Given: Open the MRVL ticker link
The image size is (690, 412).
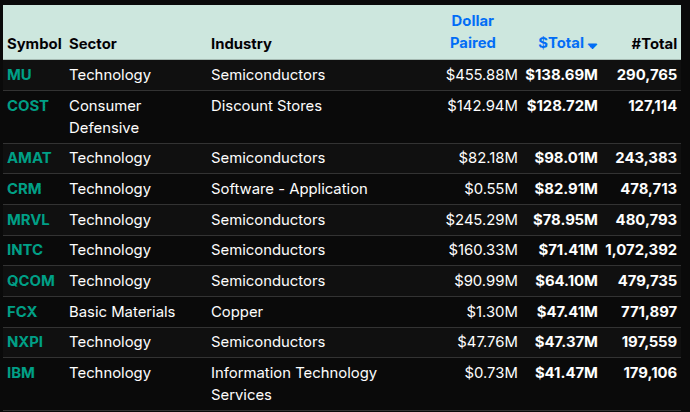Looking at the screenshot, I should point(28,220).
